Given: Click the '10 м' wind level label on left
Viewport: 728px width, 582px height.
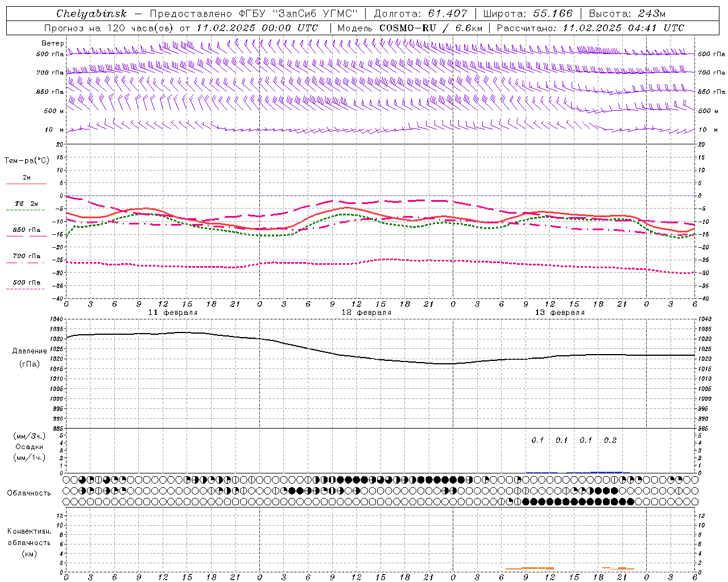Looking at the screenshot, I should [54, 130].
